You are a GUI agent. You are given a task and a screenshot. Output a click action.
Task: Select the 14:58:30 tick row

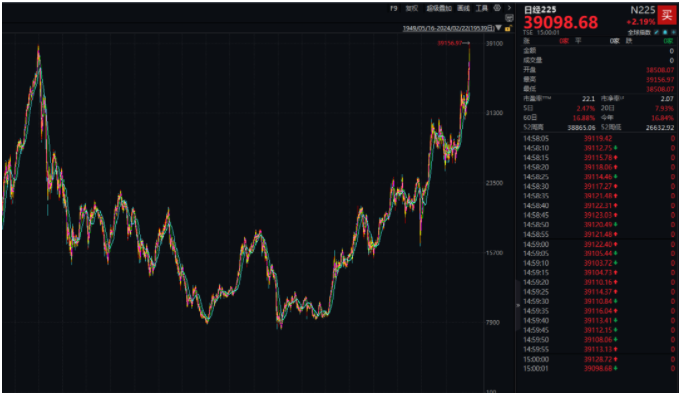tap(598, 186)
